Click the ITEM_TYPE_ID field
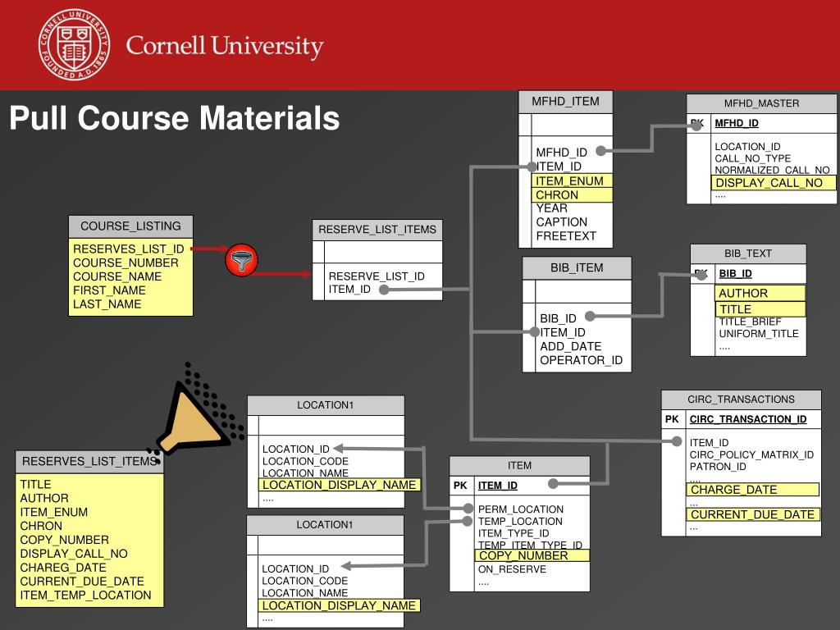 tap(514, 533)
